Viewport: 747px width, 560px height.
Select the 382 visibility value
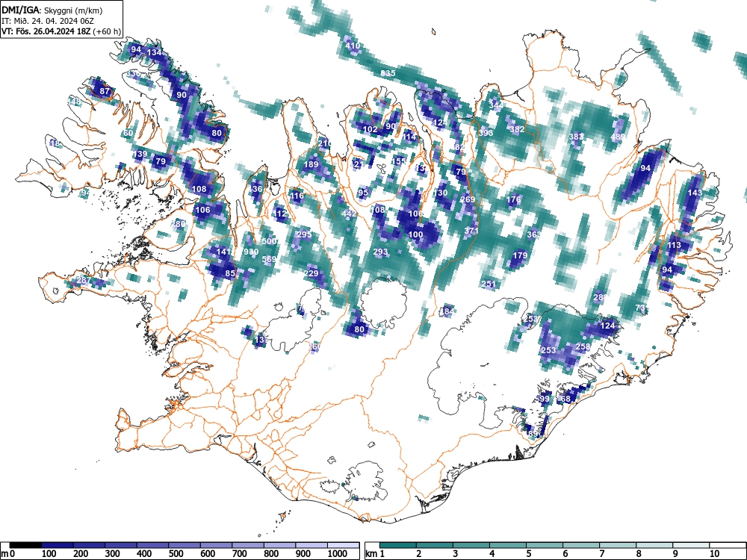(x=517, y=129)
